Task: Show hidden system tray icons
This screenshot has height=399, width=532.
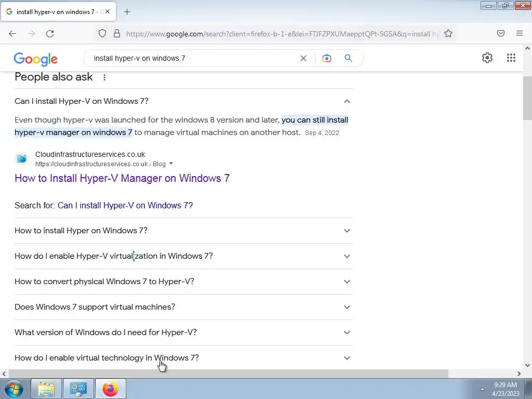Action: pos(482,389)
